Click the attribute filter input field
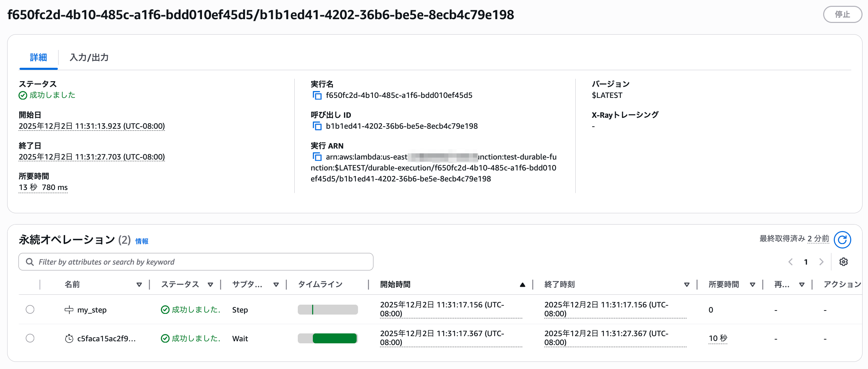Screen dimensions: 868x369 [171, 262]
